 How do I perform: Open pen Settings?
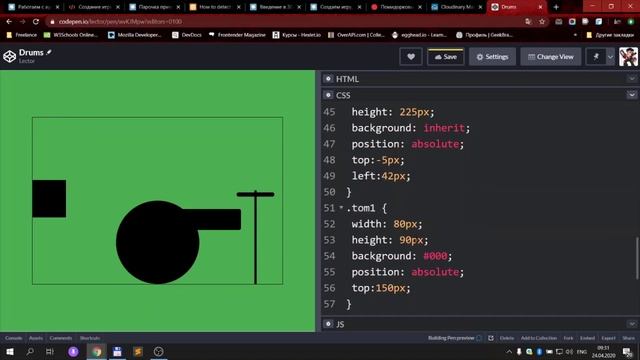tap(492, 57)
